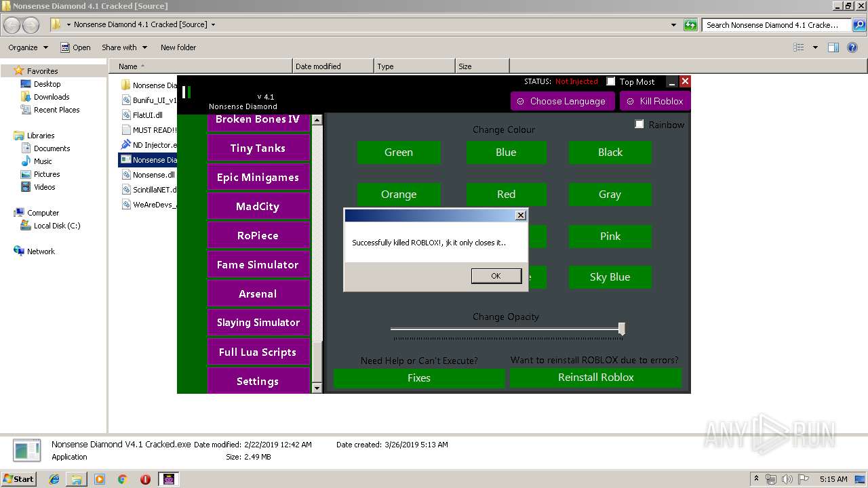Image resolution: width=868 pixels, height=488 pixels.
Task: Click the search magnifier icon
Action: point(859,25)
